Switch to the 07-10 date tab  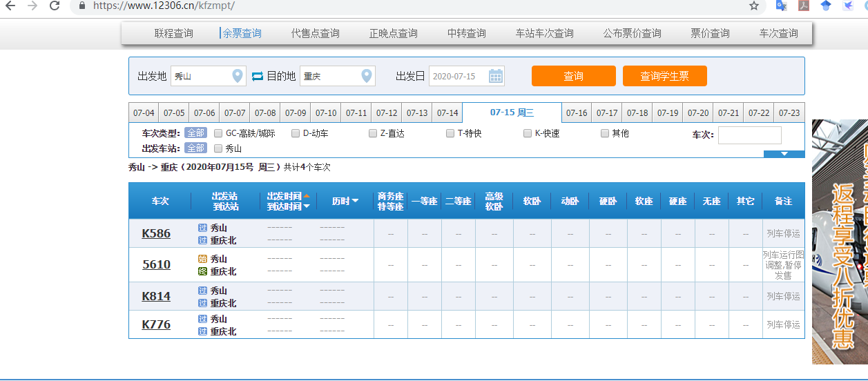[x=326, y=113]
